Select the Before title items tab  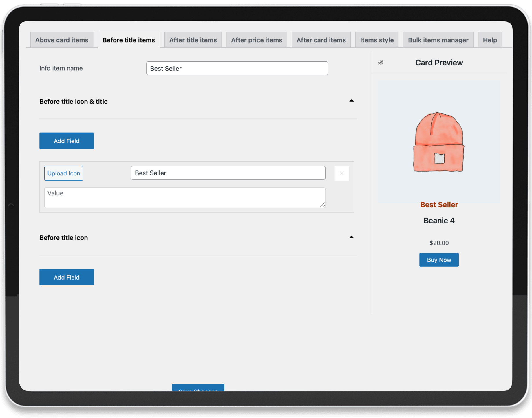coord(129,40)
